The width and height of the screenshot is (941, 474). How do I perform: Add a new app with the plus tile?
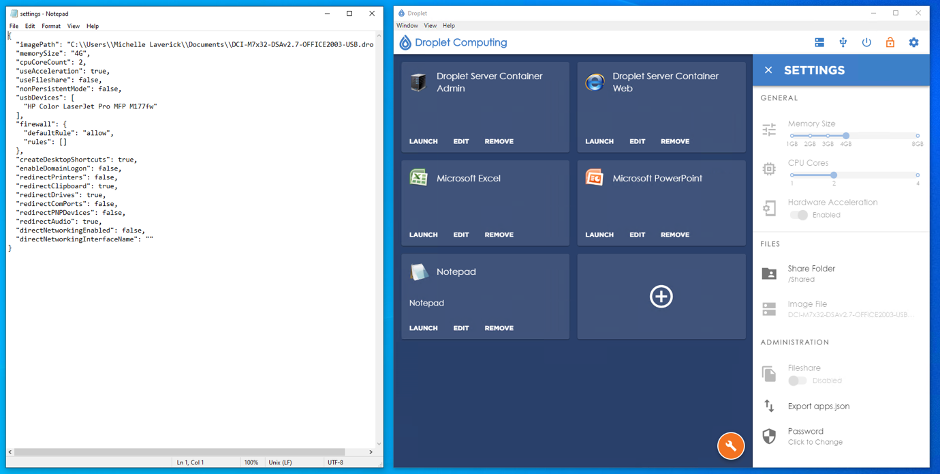[x=661, y=296]
